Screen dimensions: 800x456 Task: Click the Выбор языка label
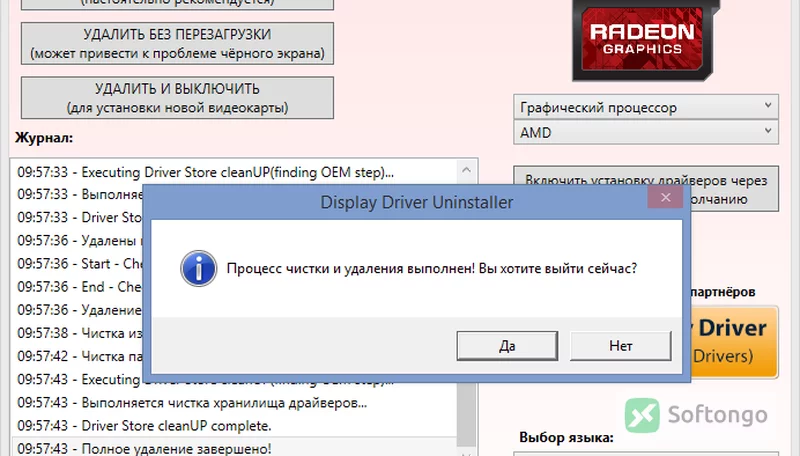[566, 438]
